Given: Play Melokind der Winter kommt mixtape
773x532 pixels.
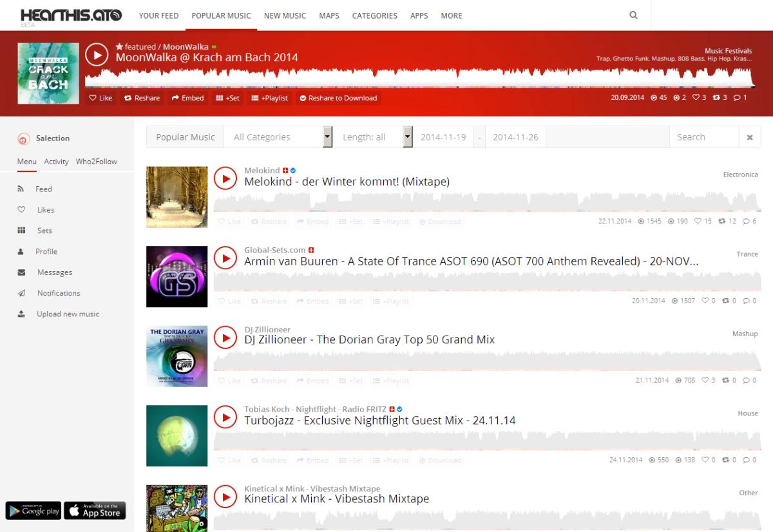Looking at the screenshot, I should [225, 178].
